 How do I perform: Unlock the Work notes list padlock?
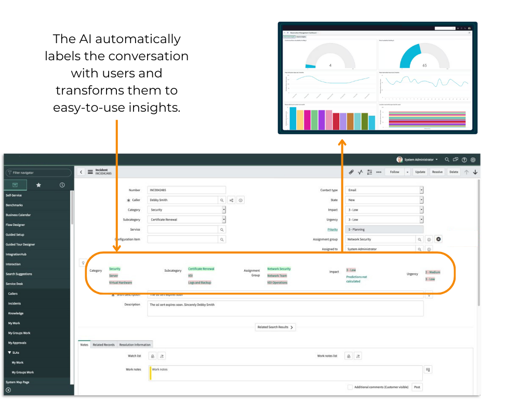(349, 356)
